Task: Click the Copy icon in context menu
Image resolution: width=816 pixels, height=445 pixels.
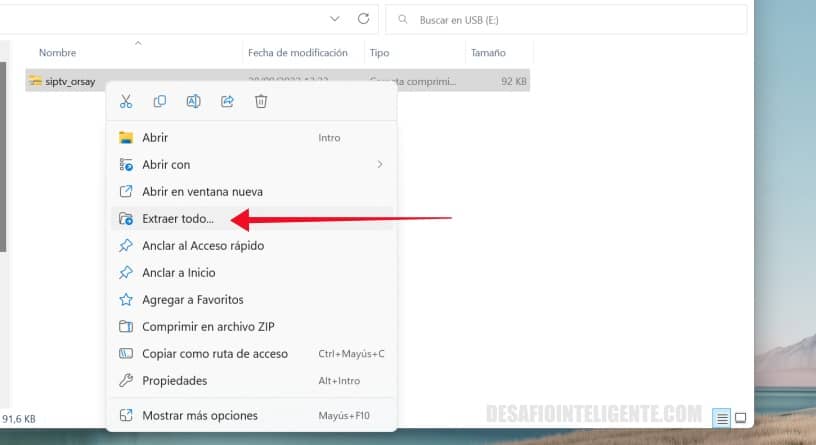Action: point(160,101)
